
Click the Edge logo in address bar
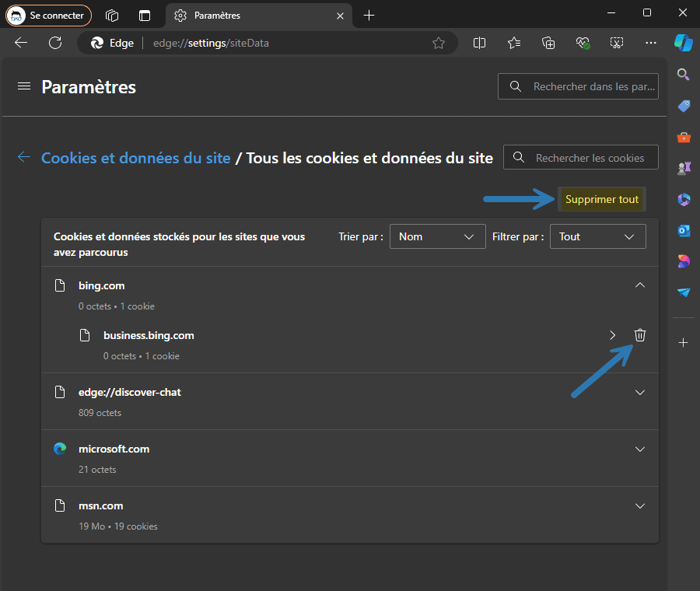pyautogui.click(x=97, y=43)
